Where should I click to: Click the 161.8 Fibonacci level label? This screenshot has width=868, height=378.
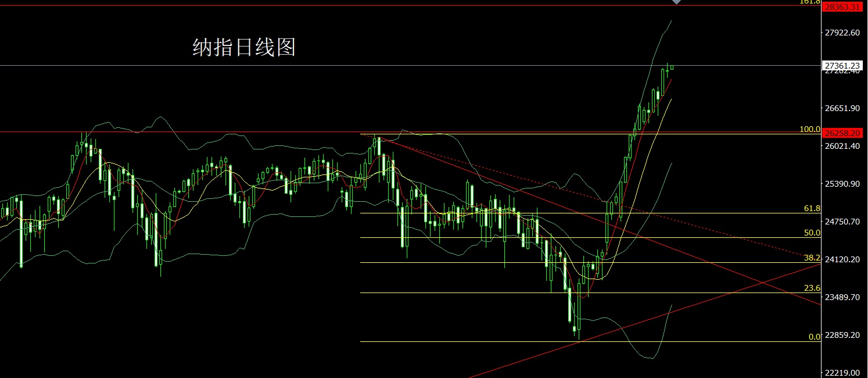tap(809, 2)
